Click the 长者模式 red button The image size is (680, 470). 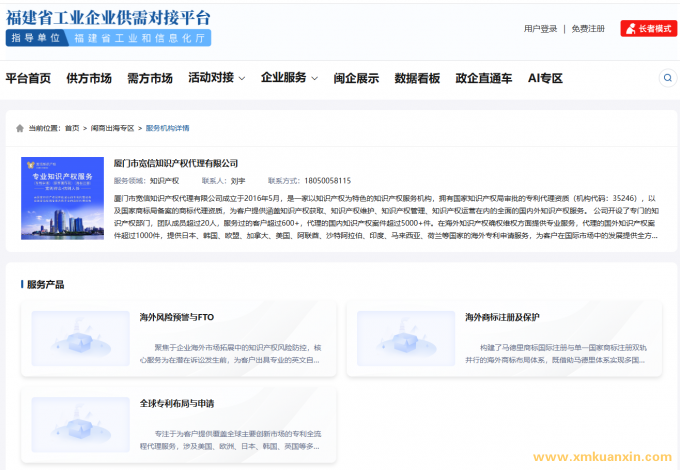(648, 29)
